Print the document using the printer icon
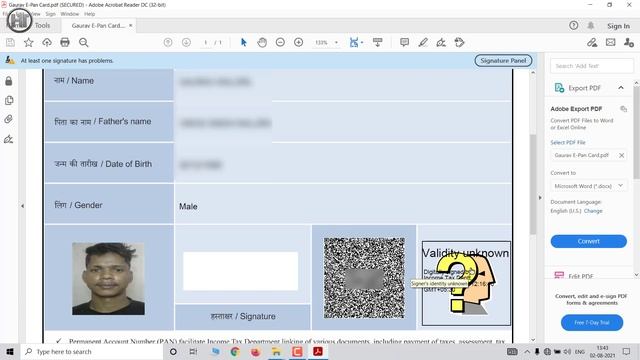 [65, 42]
